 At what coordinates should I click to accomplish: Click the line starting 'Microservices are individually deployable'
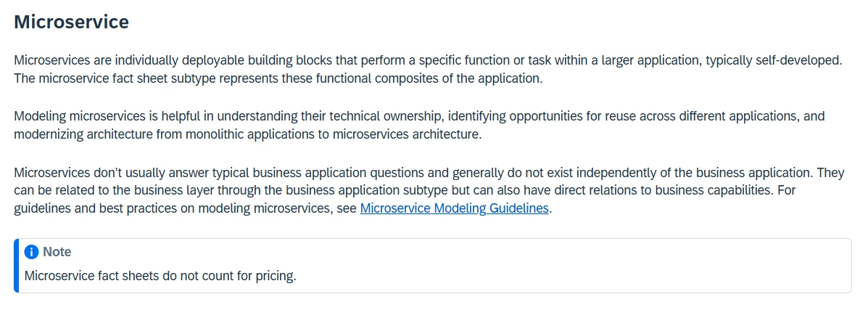point(290,60)
